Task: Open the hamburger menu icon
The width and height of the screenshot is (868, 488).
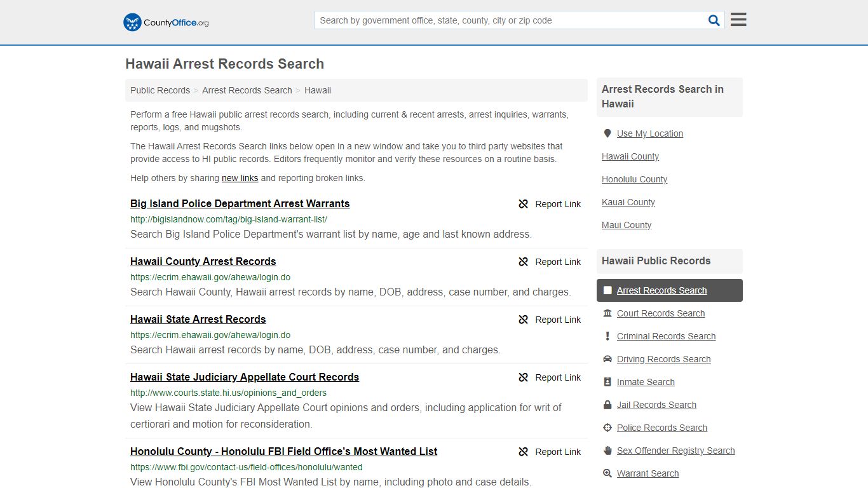Action: point(738,20)
